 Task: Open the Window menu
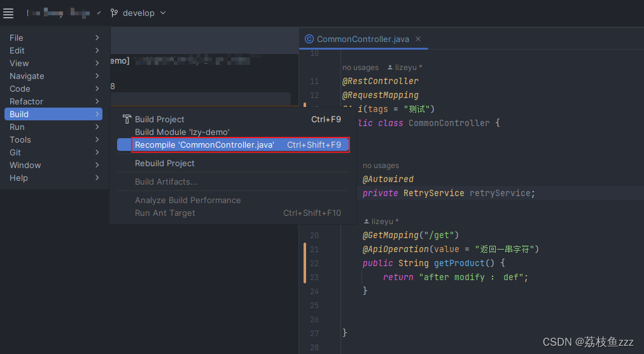[x=53, y=166]
